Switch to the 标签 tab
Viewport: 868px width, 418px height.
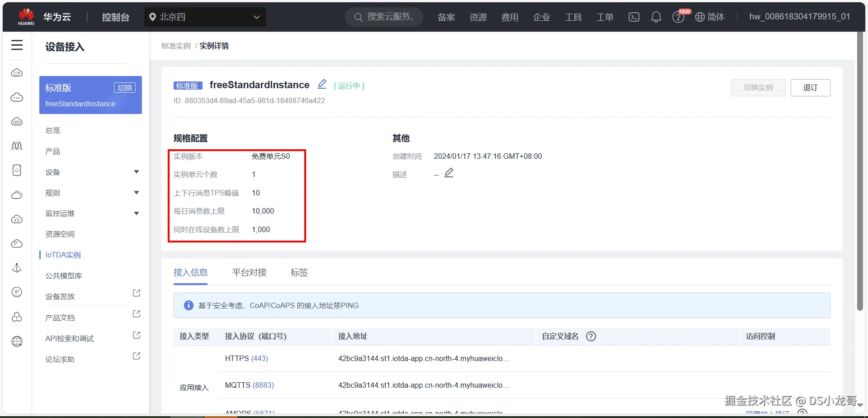(299, 273)
